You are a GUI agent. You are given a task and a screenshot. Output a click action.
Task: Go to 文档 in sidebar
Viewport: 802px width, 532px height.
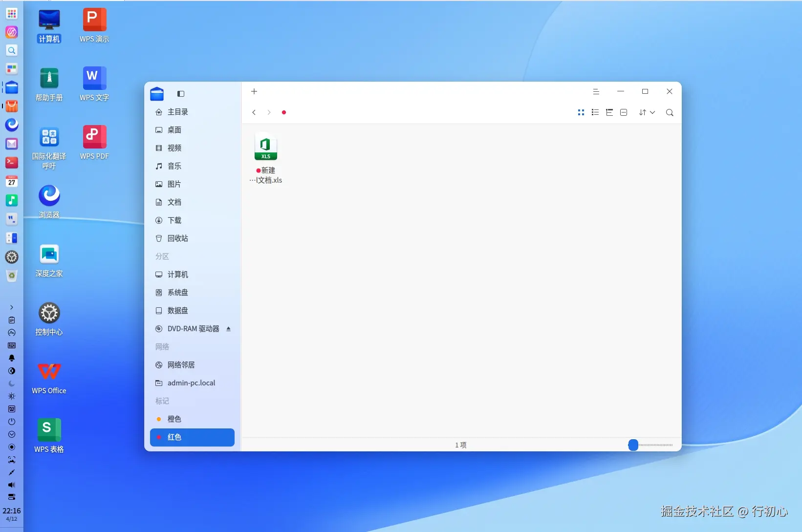tap(192, 202)
